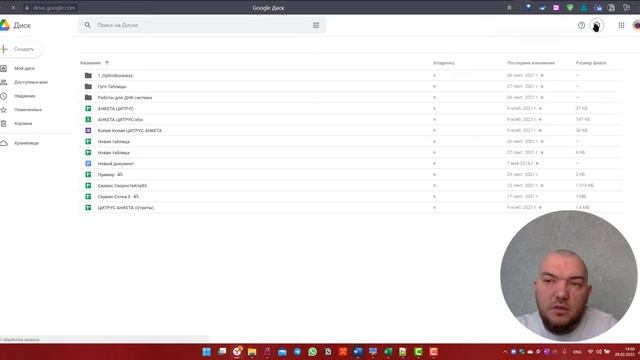
Task: Click the 147 КБ size cell
Action: pyautogui.click(x=582, y=120)
